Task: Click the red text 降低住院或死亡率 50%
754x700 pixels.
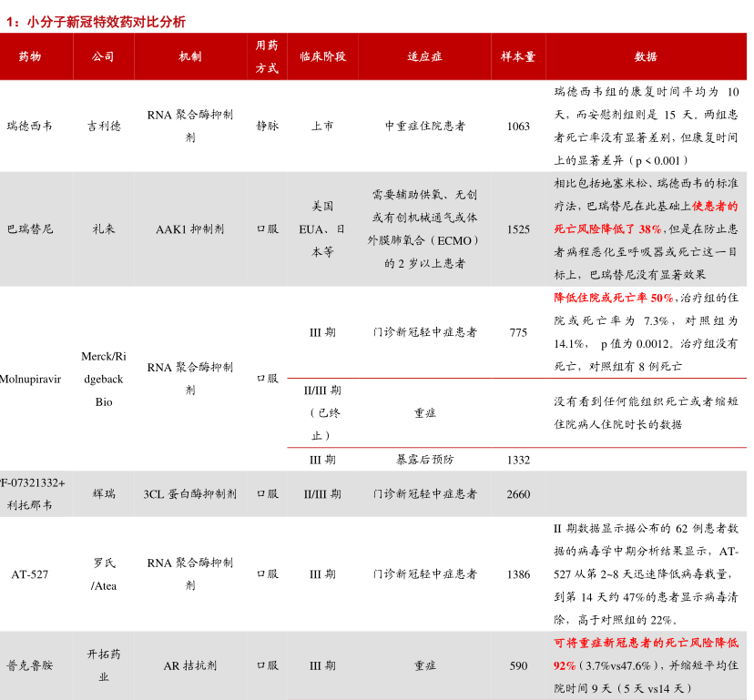Action: tap(613, 298)
